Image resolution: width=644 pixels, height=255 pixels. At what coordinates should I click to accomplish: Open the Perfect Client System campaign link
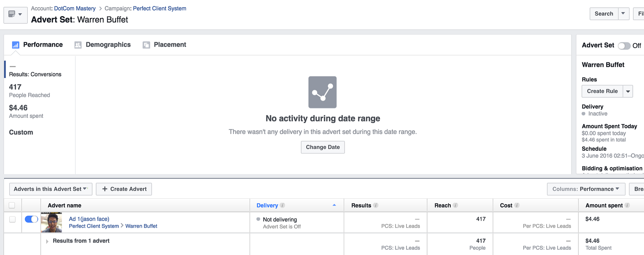[x=159, y=8]
